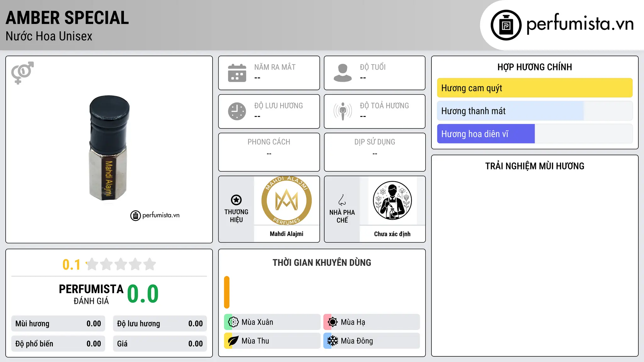
Task: Click the orange recommended-time bar
Action: pyautogui.click(x=227, y=292)
